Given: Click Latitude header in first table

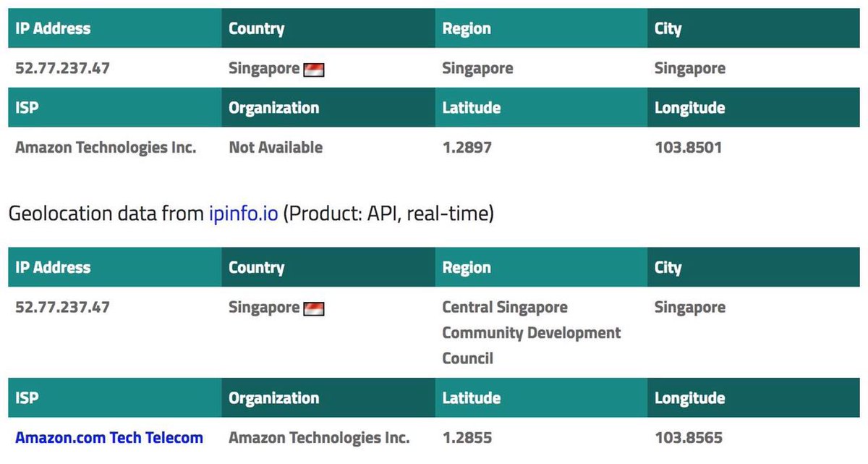Looking at the screenshot, I should 541,108.
